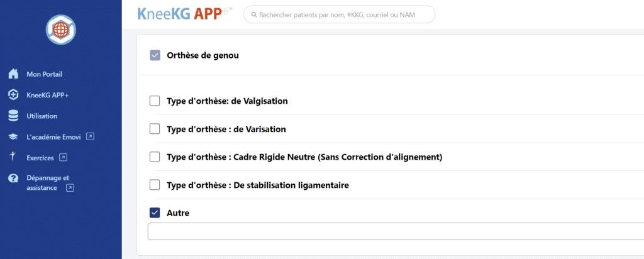Tick De stabilisation ligamentaire checkbox
644x259 pixels.
[155, 185]
